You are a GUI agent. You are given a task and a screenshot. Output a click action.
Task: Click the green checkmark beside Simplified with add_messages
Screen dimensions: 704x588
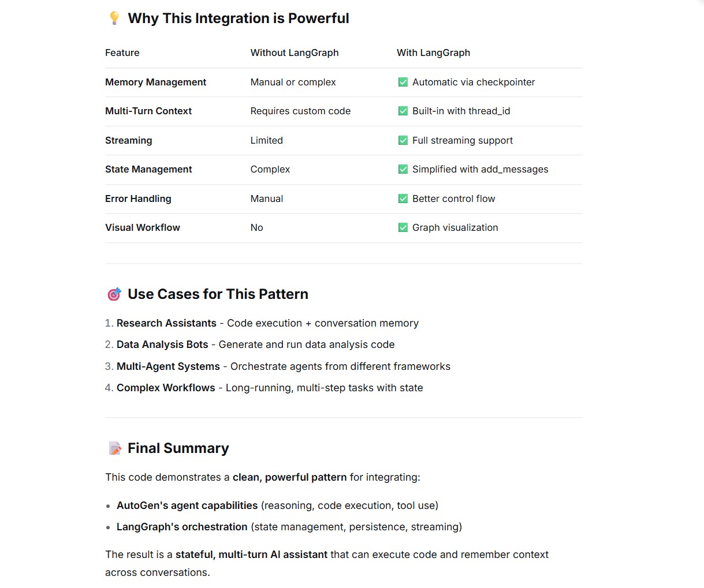point(403,169)
